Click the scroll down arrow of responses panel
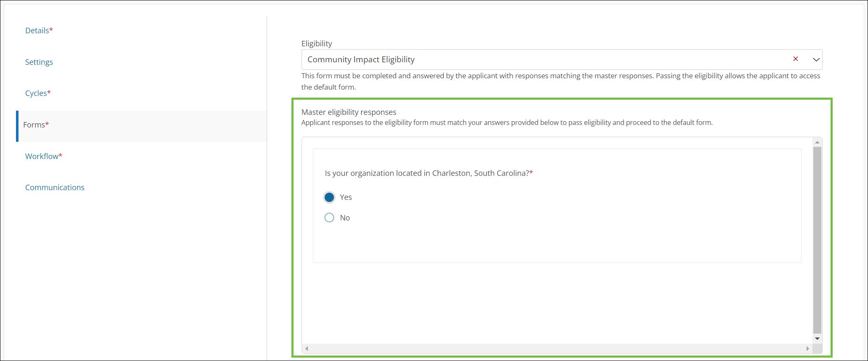 (x=818, y=339)
